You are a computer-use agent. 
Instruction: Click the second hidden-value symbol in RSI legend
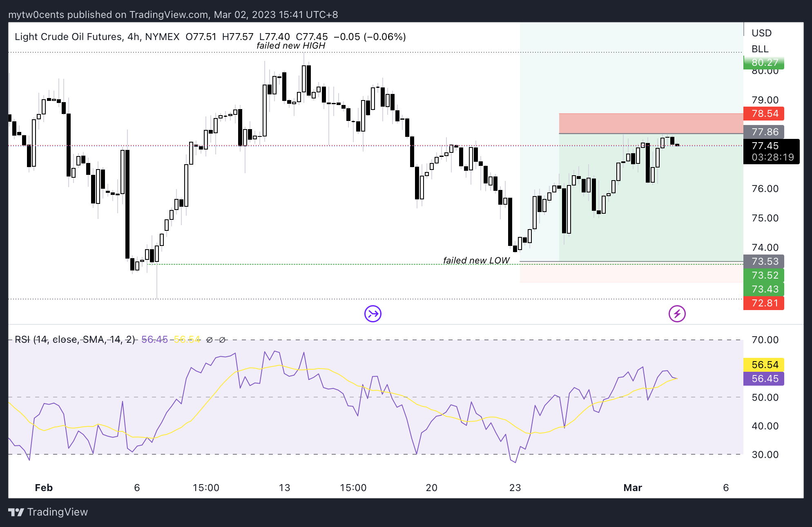[222, 339]
